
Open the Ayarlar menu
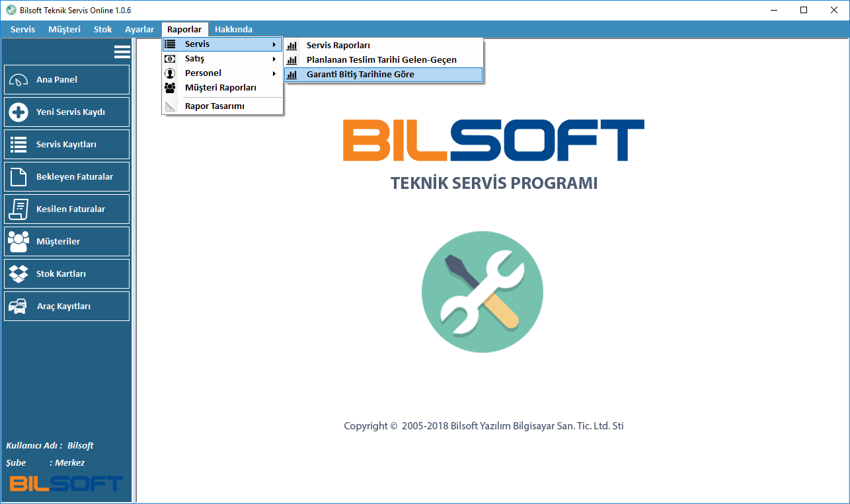pos(139,29)
